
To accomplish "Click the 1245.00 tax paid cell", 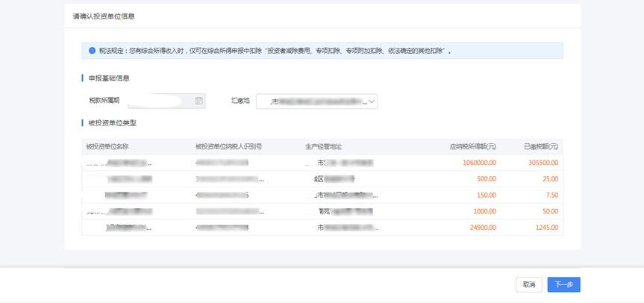I will coord(547,228).
